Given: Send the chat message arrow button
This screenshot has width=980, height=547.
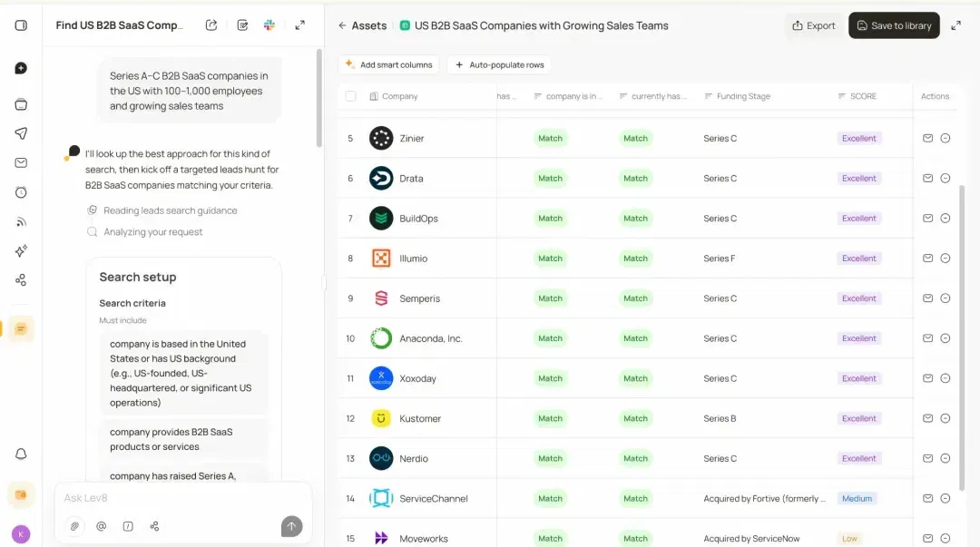Looking at the screenshot, I should (x=291, y=526).
